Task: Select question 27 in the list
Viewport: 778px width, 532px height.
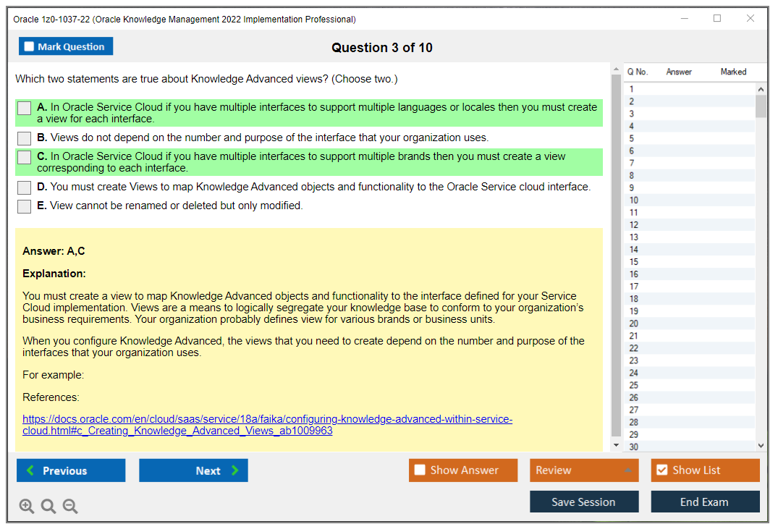Action: pyautogui.click(x=690, y=410)
